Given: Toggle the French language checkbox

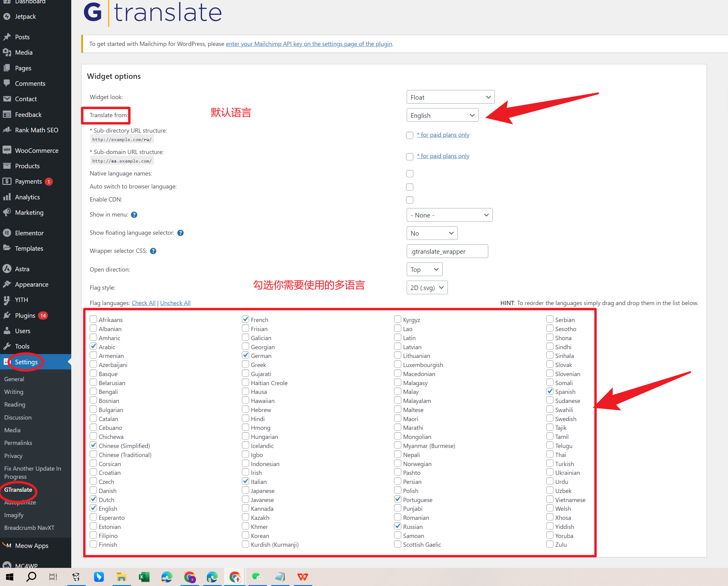Looking at the screenshot, I should [245, 319].
